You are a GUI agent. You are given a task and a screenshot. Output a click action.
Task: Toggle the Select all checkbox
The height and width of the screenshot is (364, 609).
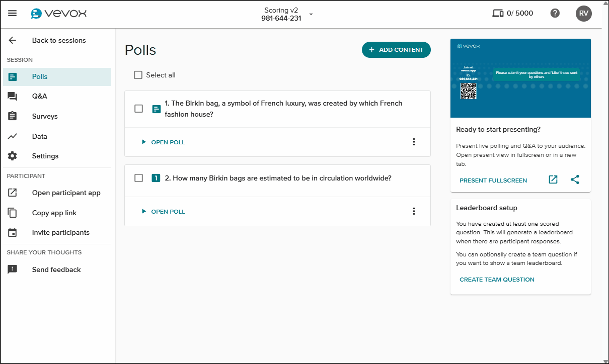click(138, 74)
